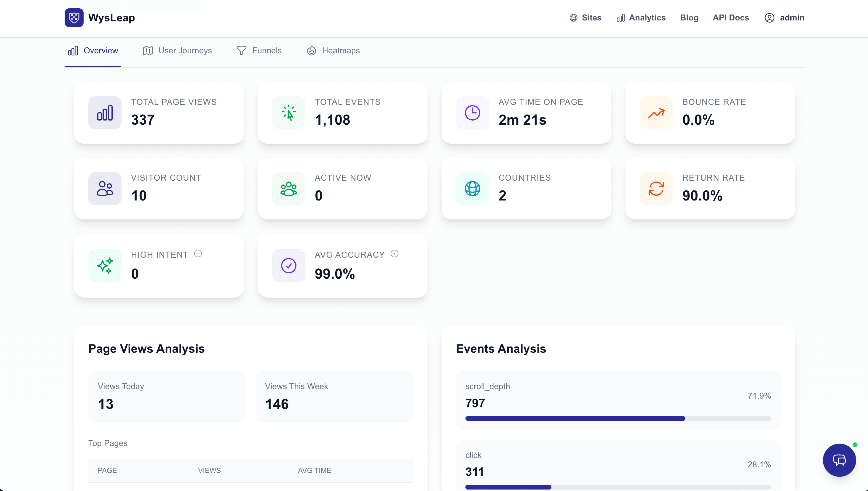The width and height of the screenshot is (868, 491).
Task: Click the Visitor Count people icon
Action: [105, 189]
